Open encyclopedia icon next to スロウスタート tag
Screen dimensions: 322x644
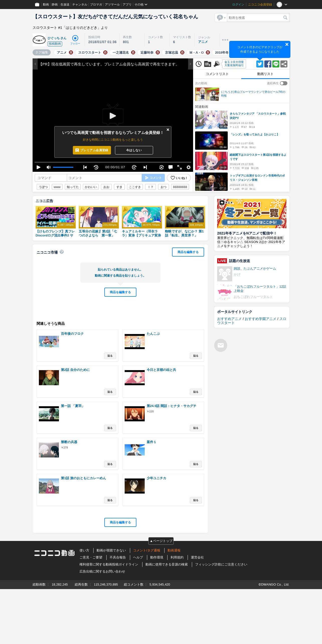coord(105,52)
